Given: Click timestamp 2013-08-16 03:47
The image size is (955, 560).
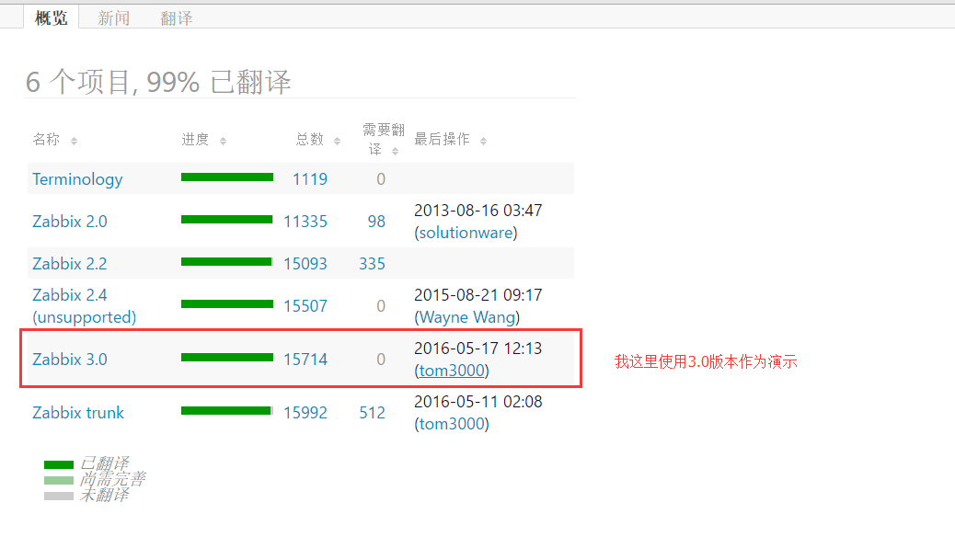Looking at the screenshot, I should [x=478, y=211].
